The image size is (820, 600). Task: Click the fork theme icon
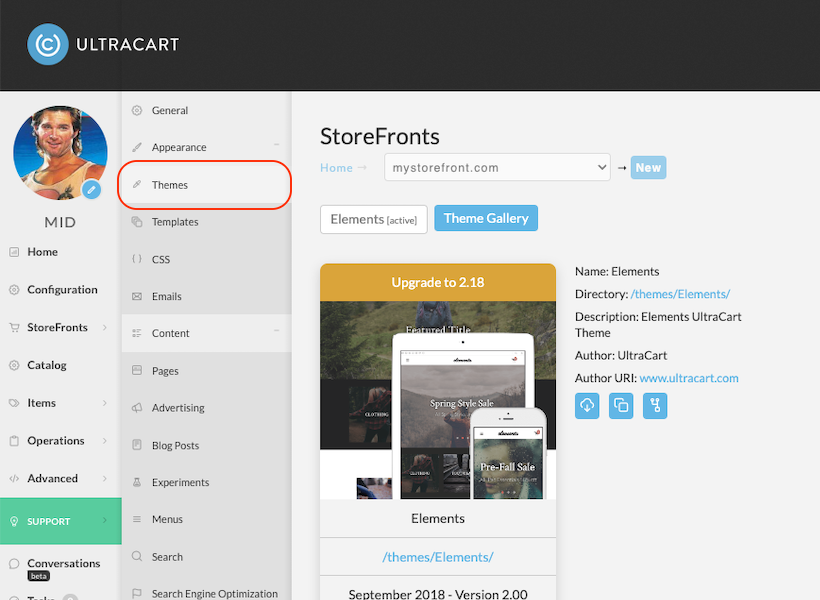pyautogui.click(x=655, y=405)
